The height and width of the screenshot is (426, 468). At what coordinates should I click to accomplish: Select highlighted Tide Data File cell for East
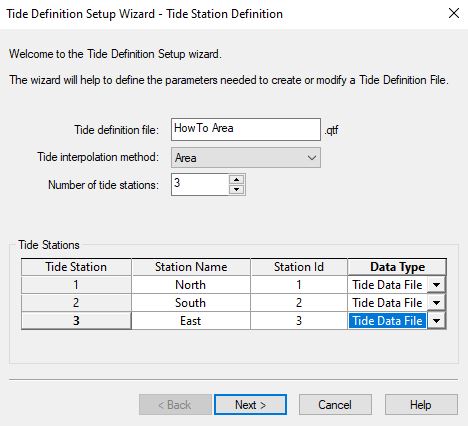click(x=387, y=321)
